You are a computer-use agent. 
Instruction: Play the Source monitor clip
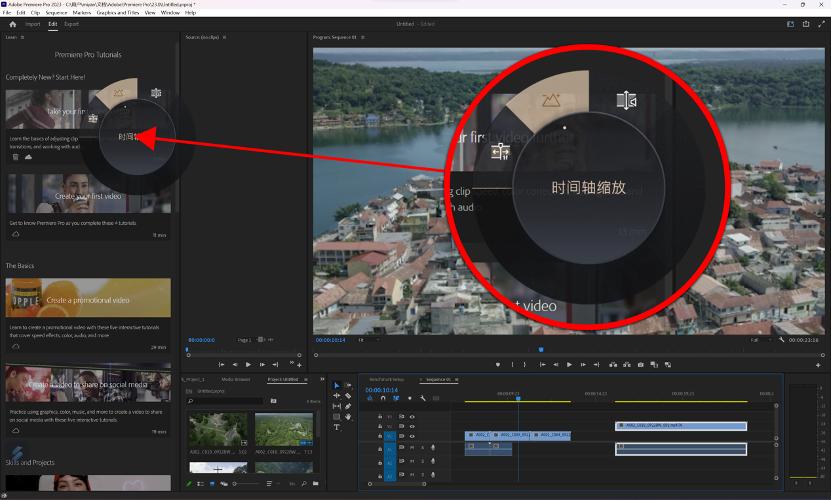(248, 365)
